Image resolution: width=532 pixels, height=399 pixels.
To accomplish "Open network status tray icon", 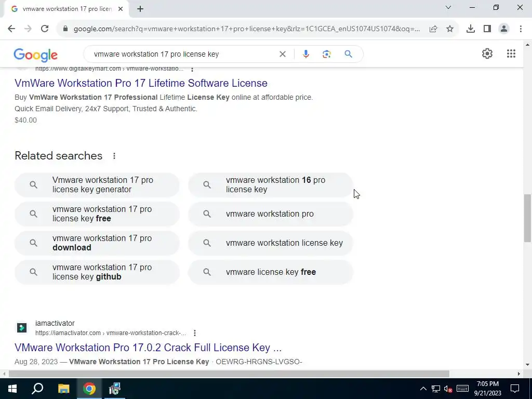I will click(x=436, y=389).
